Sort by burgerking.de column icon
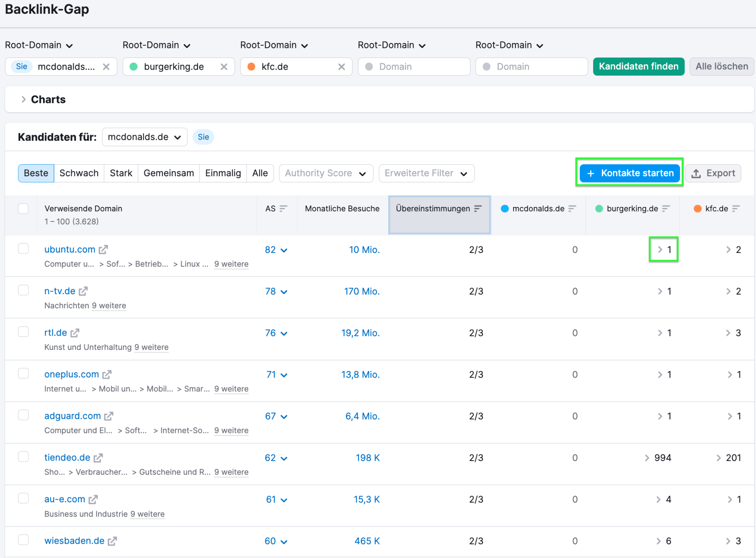Screen dimensions: 756x558 (x=666, y=208)
